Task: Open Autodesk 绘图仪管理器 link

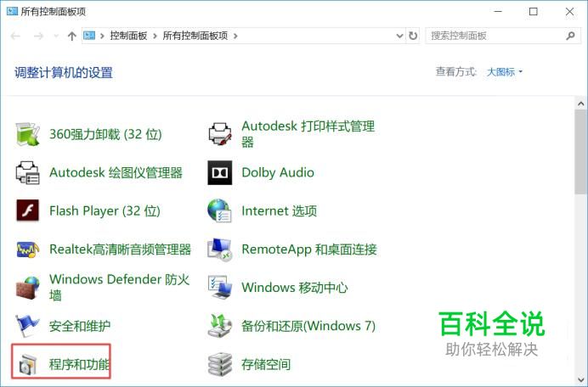Action: [x=116, y=173]
